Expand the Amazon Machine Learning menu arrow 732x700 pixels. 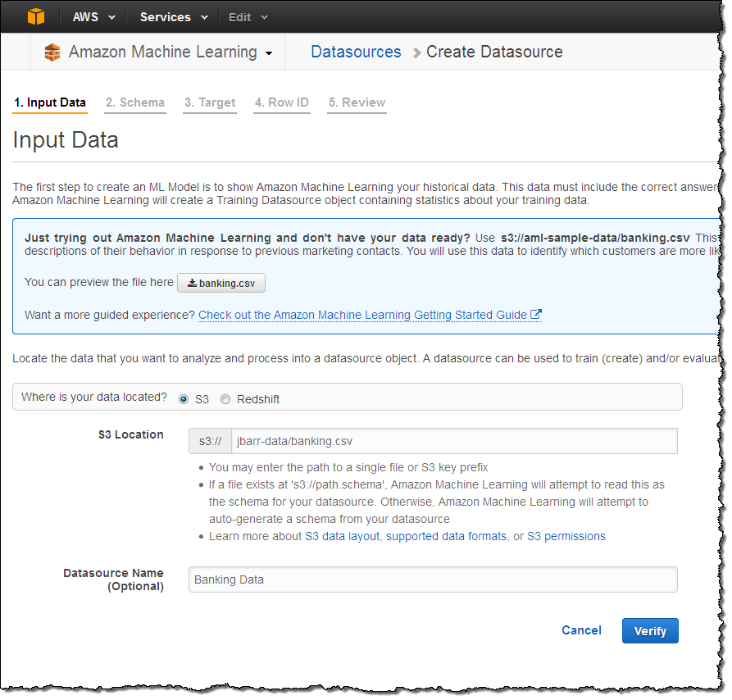(x=269, y=53)
